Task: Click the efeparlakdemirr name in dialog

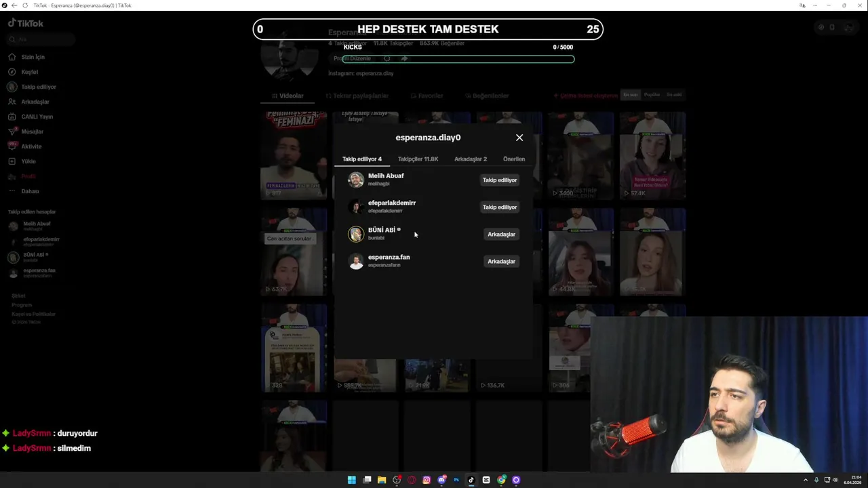Action: 392,203
